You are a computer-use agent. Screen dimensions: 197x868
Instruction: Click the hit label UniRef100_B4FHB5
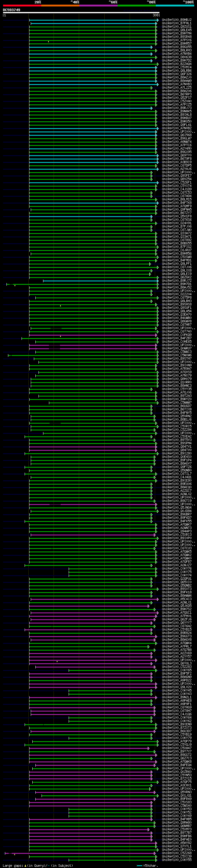point(177,819)
